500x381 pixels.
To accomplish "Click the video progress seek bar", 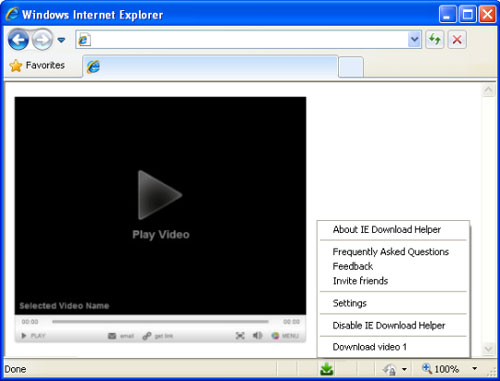I will [x=160, y=322].
